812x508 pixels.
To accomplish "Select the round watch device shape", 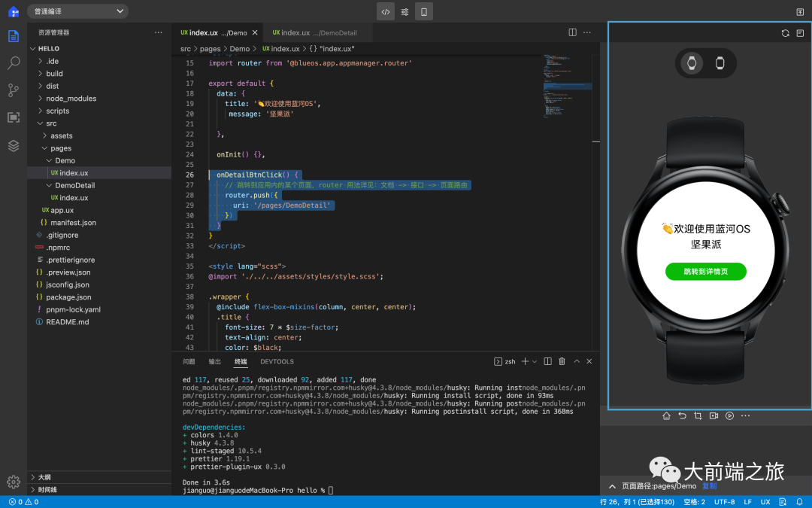I will (691, 63).
